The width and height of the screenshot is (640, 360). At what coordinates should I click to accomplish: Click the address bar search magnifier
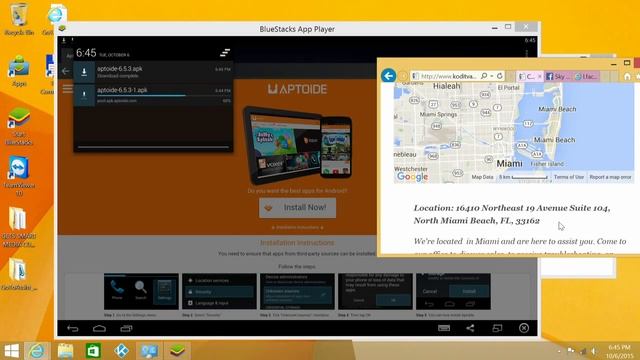pos(484,76)
